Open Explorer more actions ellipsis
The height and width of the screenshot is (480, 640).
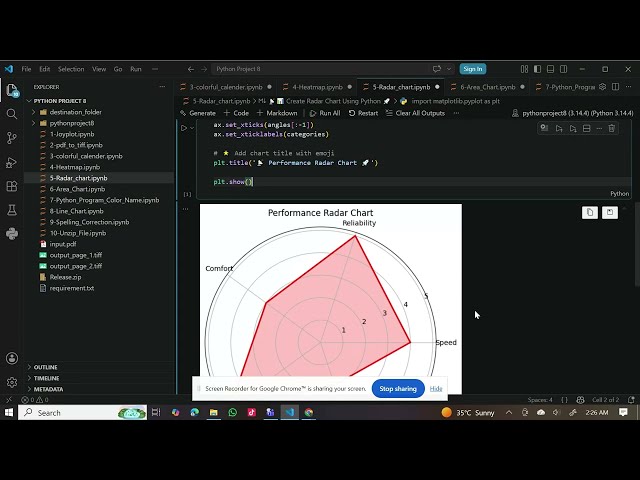(162, 87)
